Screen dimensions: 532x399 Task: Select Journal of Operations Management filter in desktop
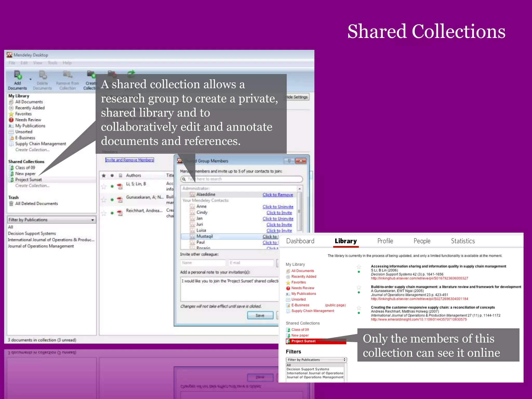tap(41, 246)
